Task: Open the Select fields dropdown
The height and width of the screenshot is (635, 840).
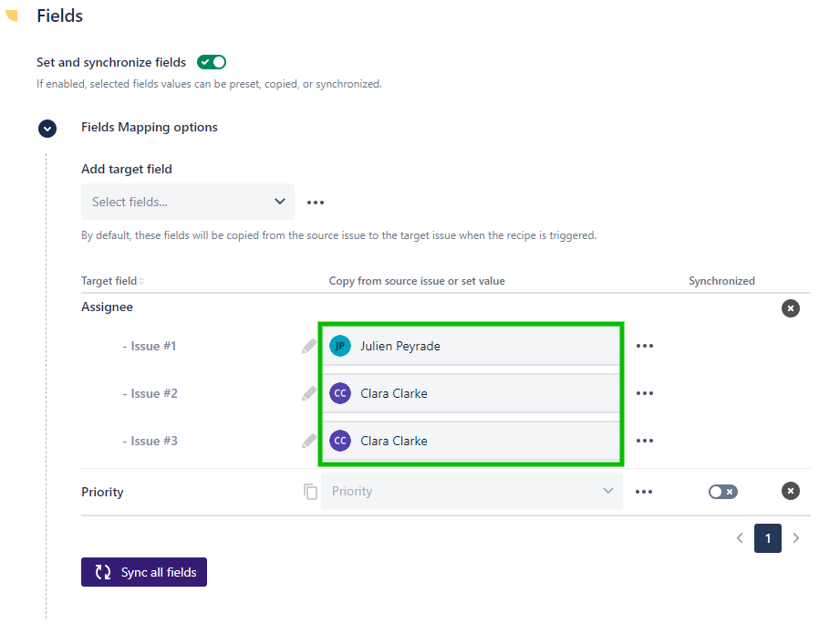Action: point(188,202)
